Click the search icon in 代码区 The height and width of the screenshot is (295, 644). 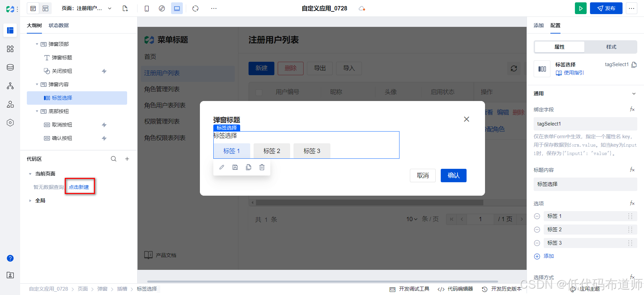[x=114, y=159]
